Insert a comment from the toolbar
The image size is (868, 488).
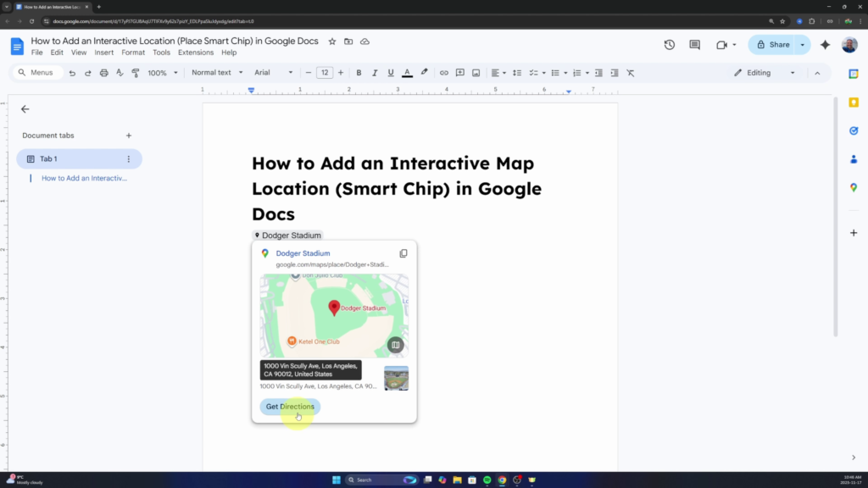coord(459,72)
